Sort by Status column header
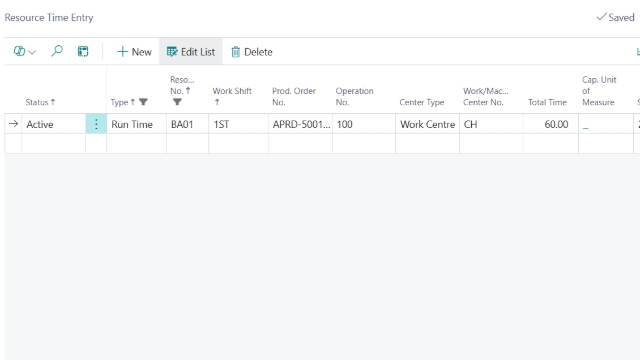Viewport: 640px width, 360px height. point(40,102)
